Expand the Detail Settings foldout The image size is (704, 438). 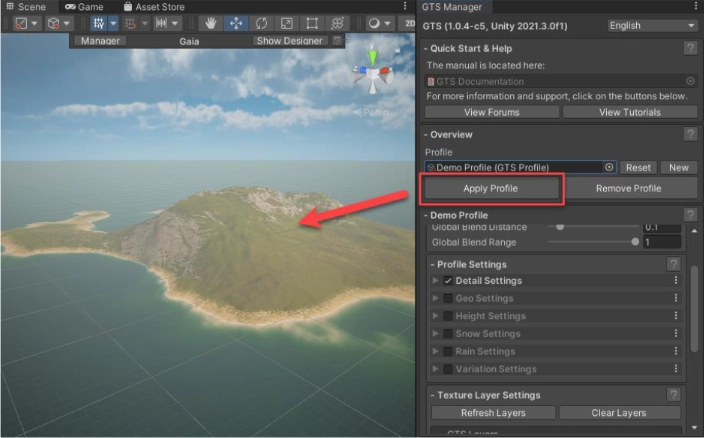(x=435, y=280)
